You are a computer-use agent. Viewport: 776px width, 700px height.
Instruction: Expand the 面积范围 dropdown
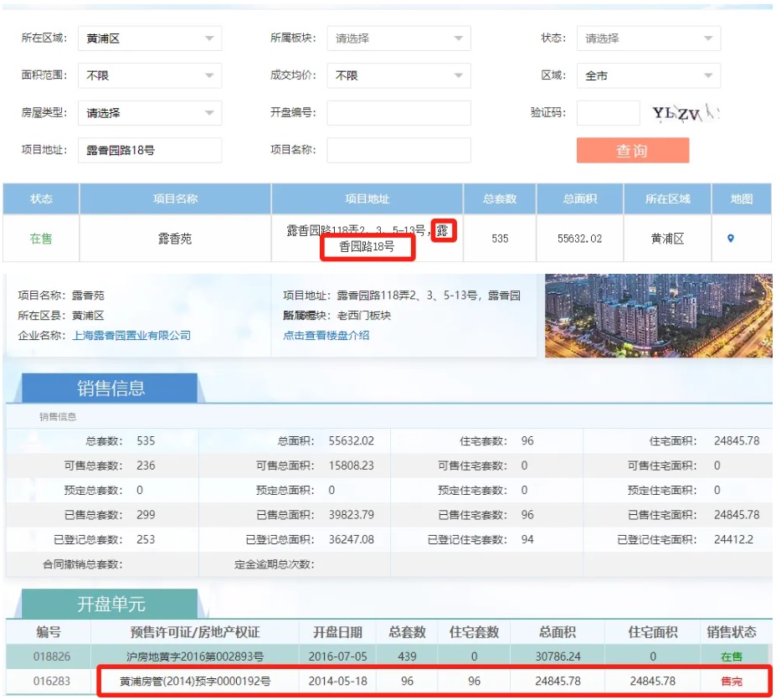click(x=150, y=75)
